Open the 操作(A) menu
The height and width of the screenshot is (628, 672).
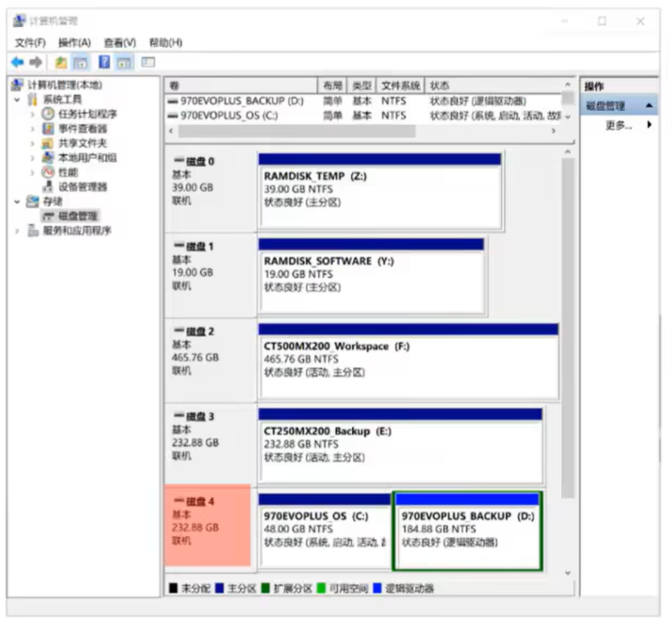pyautogui.click(x=74, y=42)
